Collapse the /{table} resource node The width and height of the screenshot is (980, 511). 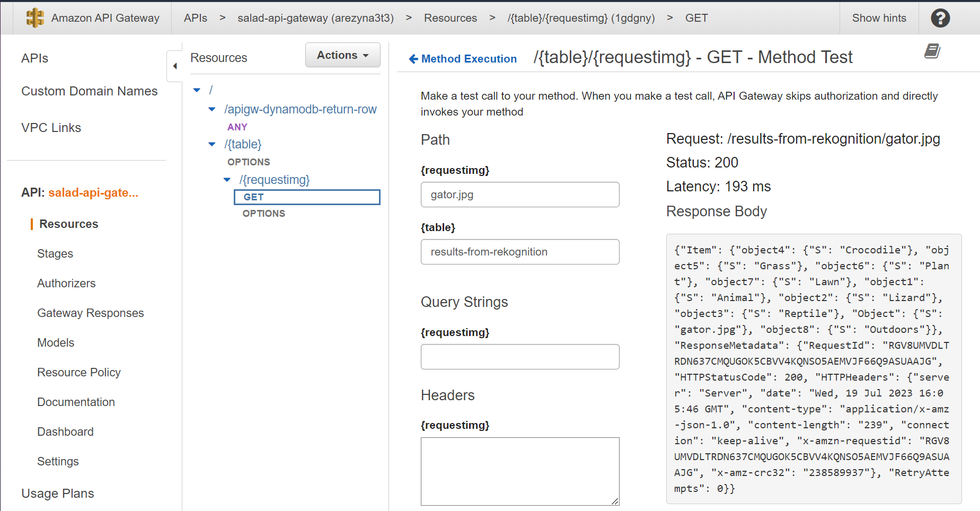point(212,144)
